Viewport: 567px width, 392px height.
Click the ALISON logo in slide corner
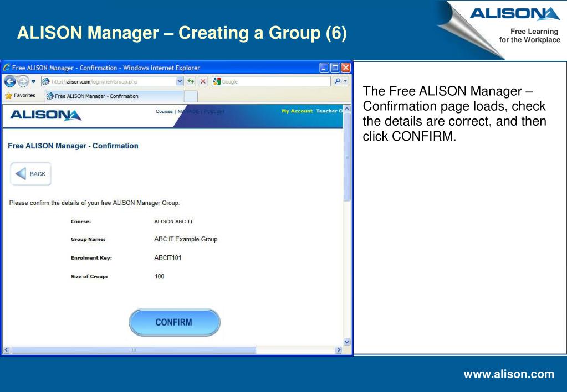pyautogui.click(x=515, y=14)
